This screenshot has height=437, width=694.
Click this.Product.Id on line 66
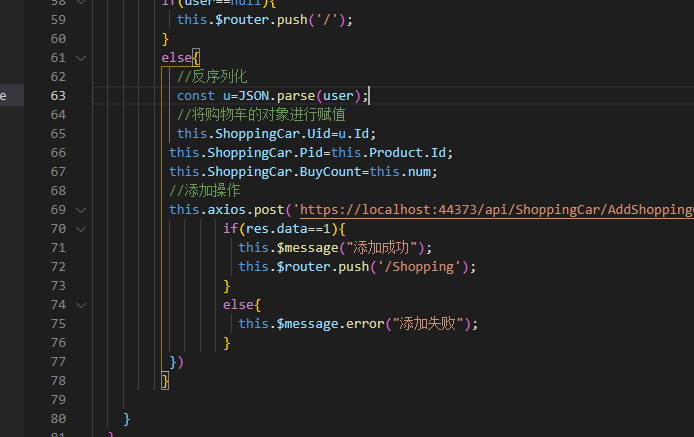389,153
